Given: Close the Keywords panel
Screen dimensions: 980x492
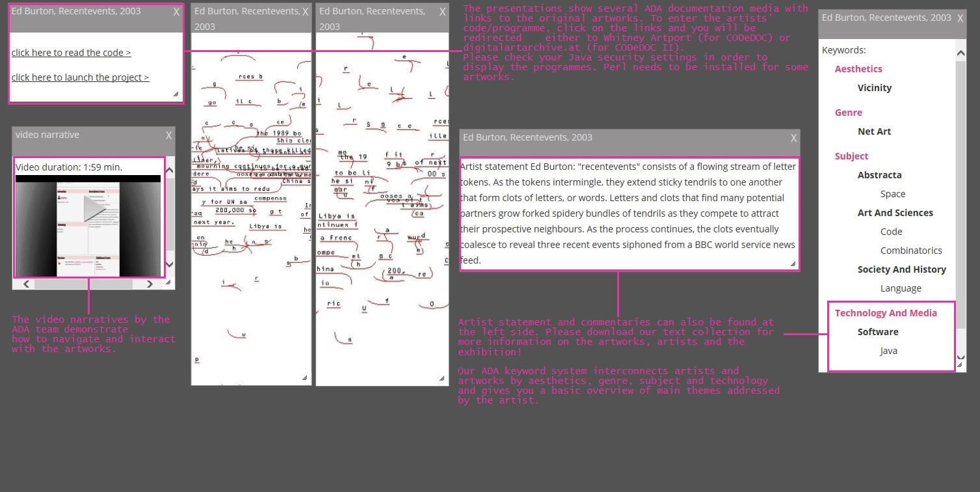Looking at the screenshot, I should point(960,19).
